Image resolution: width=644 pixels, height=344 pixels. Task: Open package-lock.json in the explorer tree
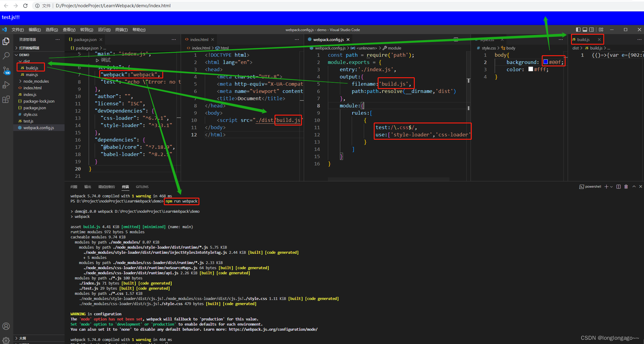tap(39, 101)
